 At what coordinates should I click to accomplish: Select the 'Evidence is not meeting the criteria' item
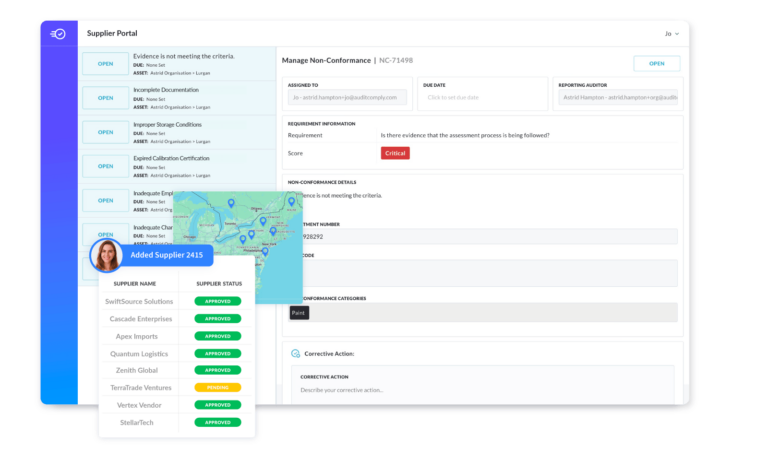[x=184, y=56]
